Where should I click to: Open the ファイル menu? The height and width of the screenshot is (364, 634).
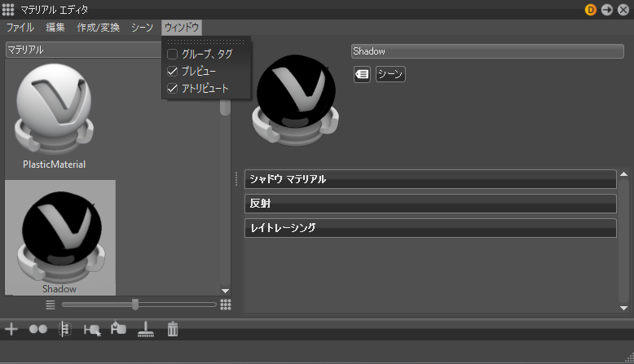click(x=20, y=28)
